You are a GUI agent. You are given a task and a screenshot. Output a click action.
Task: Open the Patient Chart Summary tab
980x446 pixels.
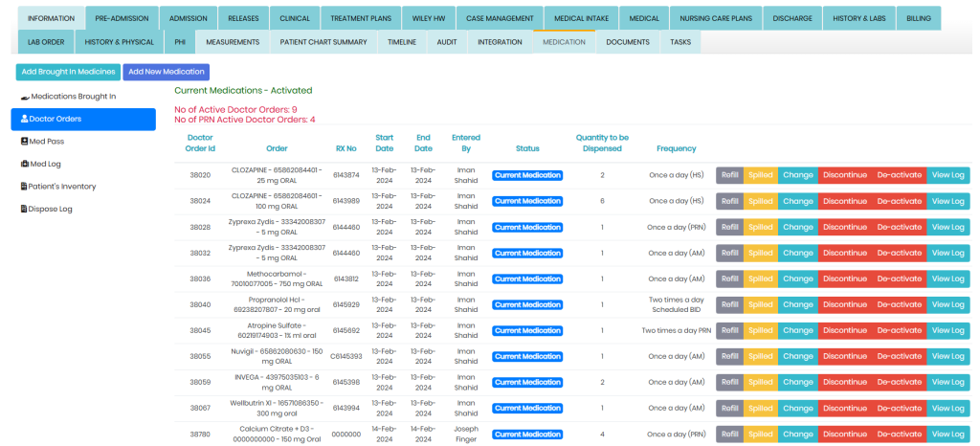pyautogui.click(x=323, y=42)
